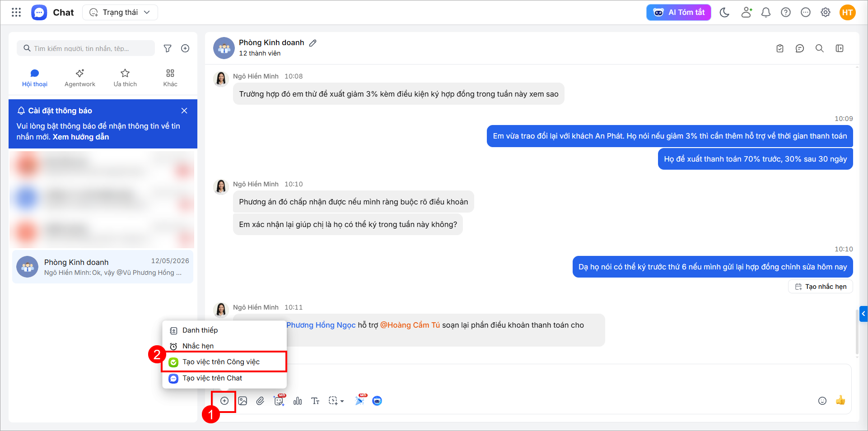Screen dimensions: 868x431
Task: Click the AI assistant robot icon in composer
Action: coord(377,401)
